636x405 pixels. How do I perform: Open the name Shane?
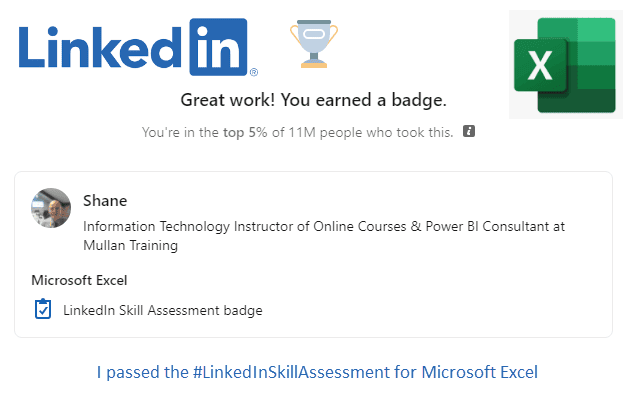pyautogui.click(x=105, y=201)
